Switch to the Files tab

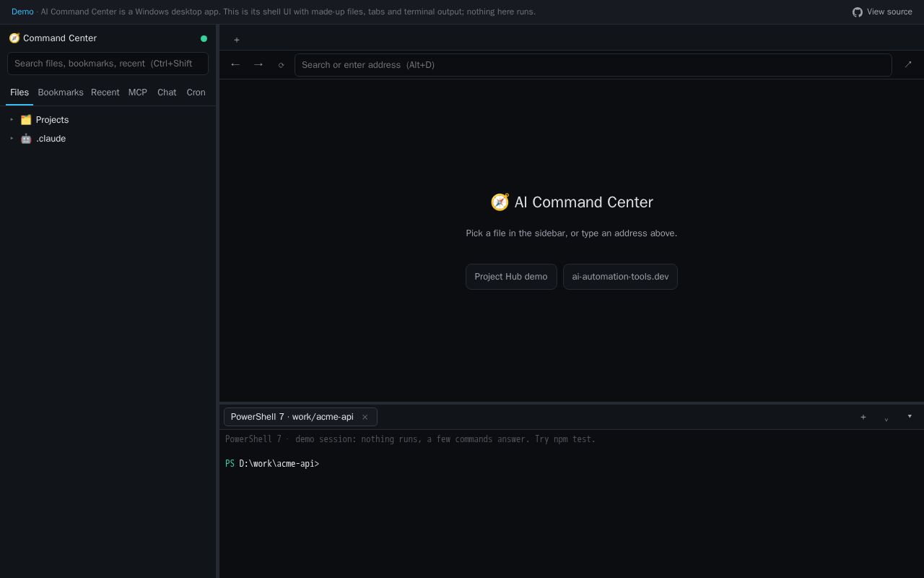[19, 92]
